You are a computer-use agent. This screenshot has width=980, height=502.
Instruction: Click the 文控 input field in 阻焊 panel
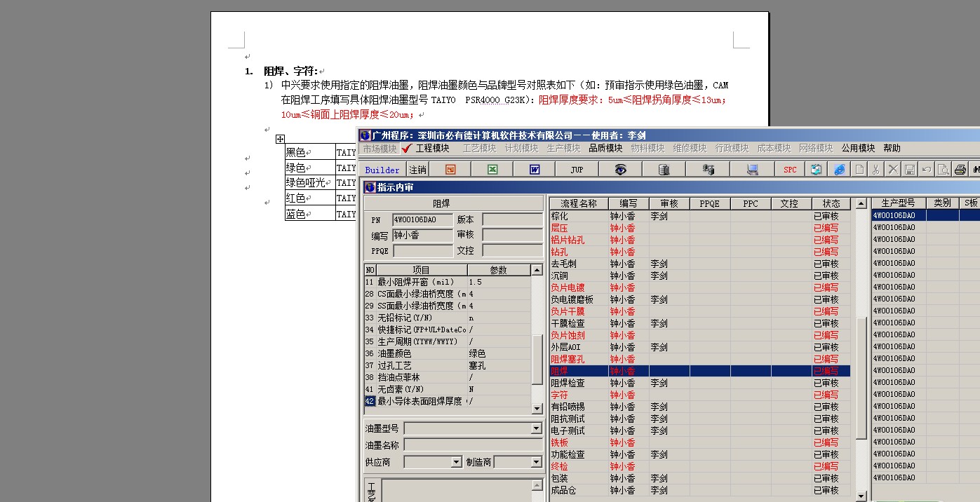[x=512, y=251]
